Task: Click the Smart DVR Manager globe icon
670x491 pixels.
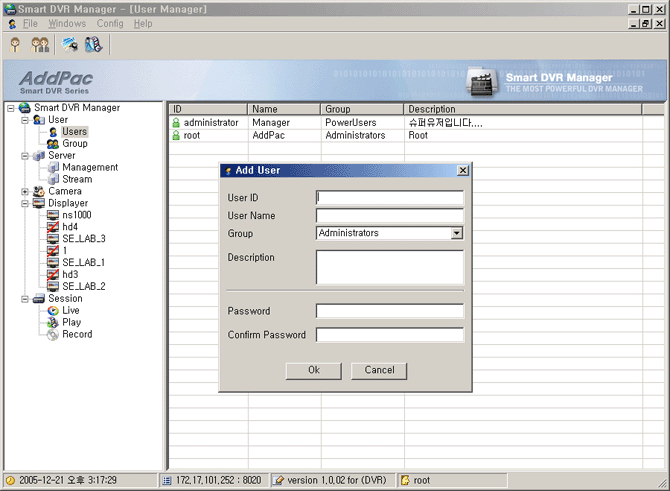Action: pos(25,108)
